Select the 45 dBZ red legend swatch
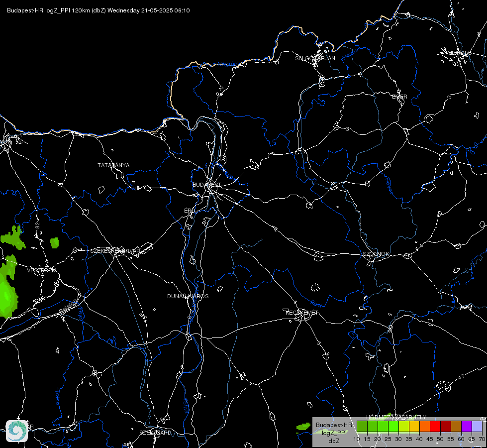Image resolution: width=487 pixels, height=448 pixels. point(435,426)
